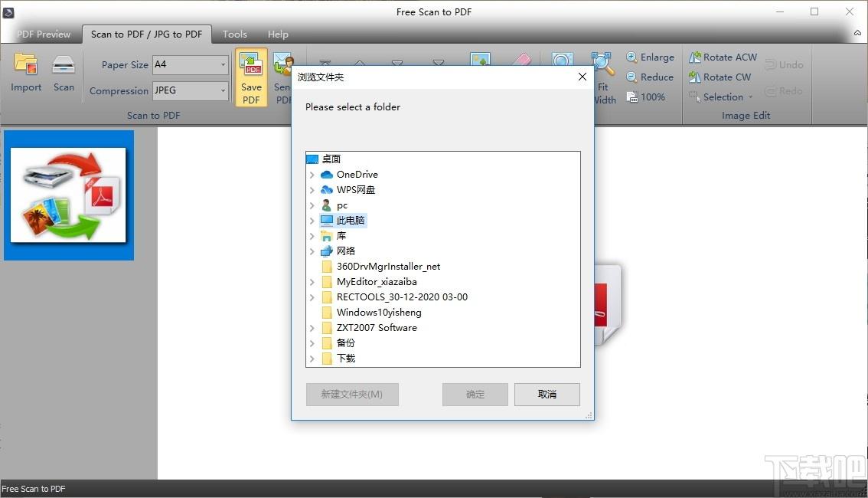868x498 pixels.
Task: Switch to the PDF Preview tab
Action: coord(43,34)
